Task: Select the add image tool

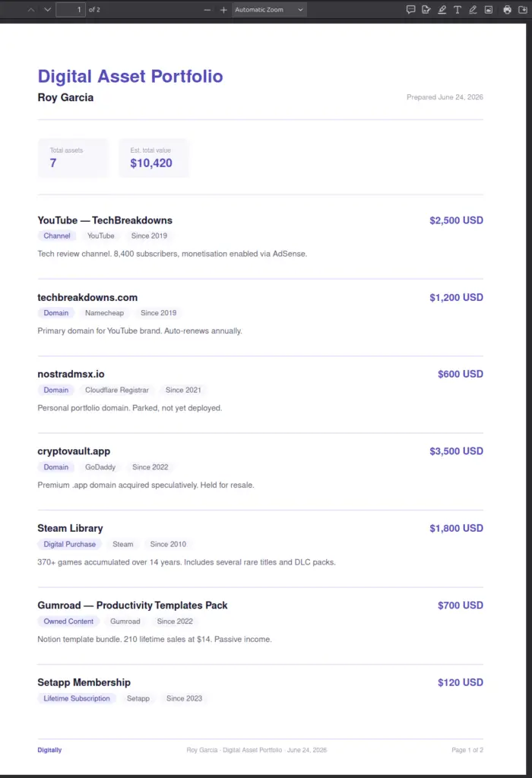Action: tap(489, 9)
